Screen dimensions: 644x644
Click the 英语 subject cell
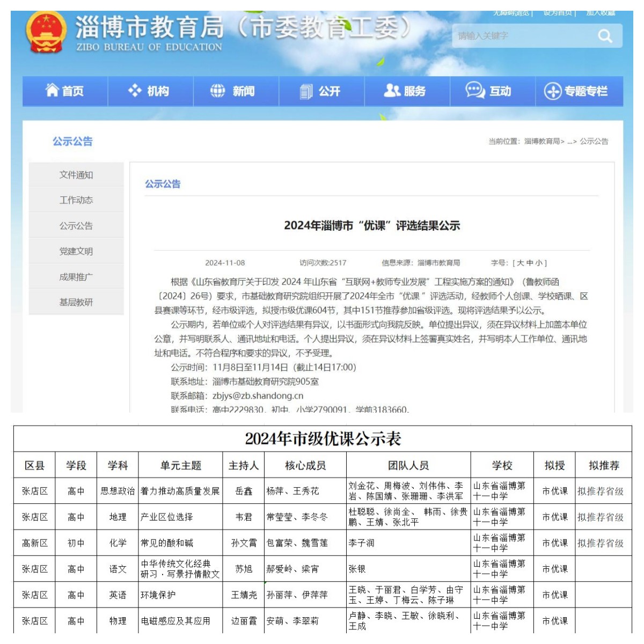[x=118, y=595]
